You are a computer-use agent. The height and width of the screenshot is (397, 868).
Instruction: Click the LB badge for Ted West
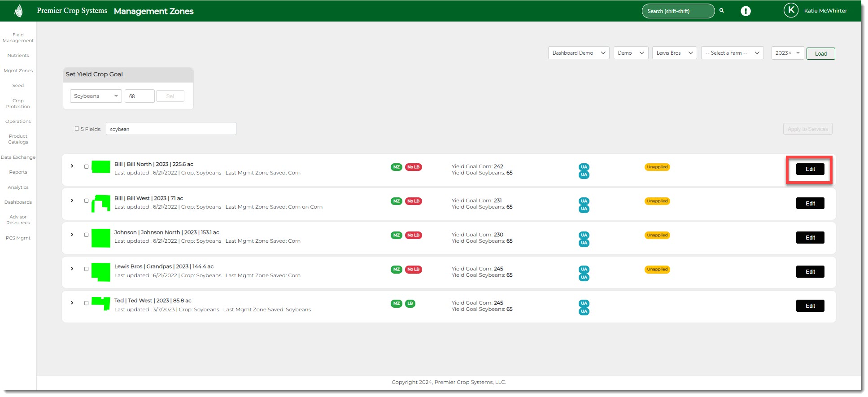point(410,304)
